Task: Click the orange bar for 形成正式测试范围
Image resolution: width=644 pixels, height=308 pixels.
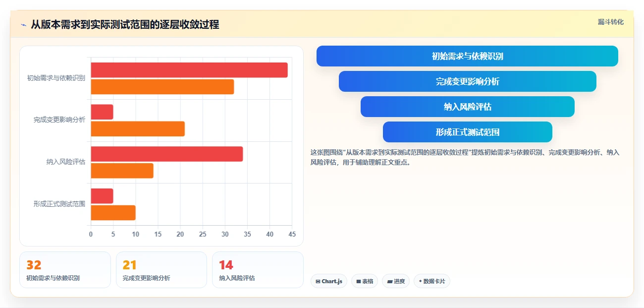Action: click(113, 213)
